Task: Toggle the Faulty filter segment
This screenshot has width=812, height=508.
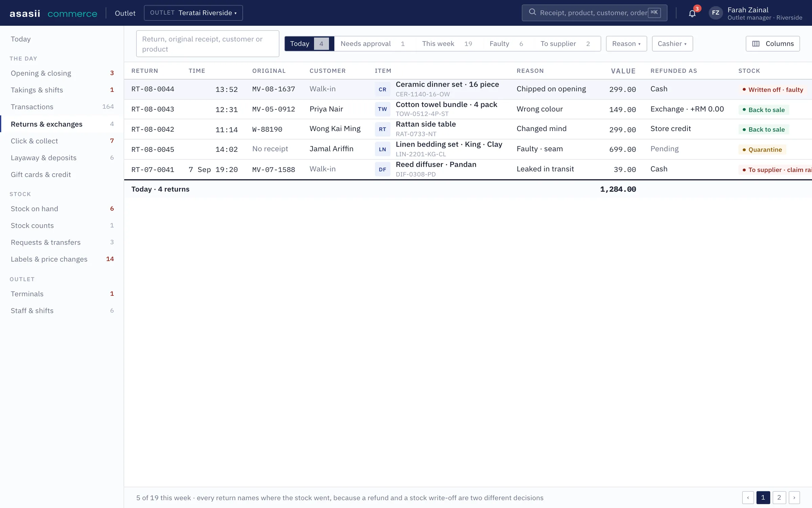Action: (x=506, y=44)
